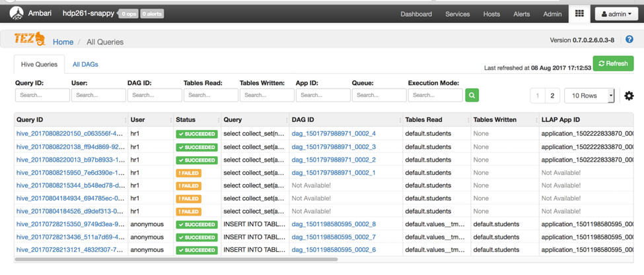Click the Ambari logo icon
644x275 pixels.
(x=17, y=13)
